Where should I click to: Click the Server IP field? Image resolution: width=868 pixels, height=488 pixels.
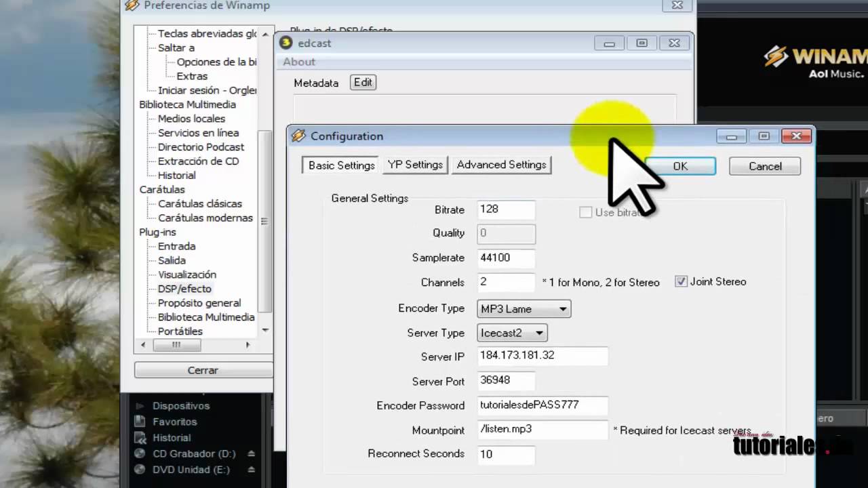542,355
